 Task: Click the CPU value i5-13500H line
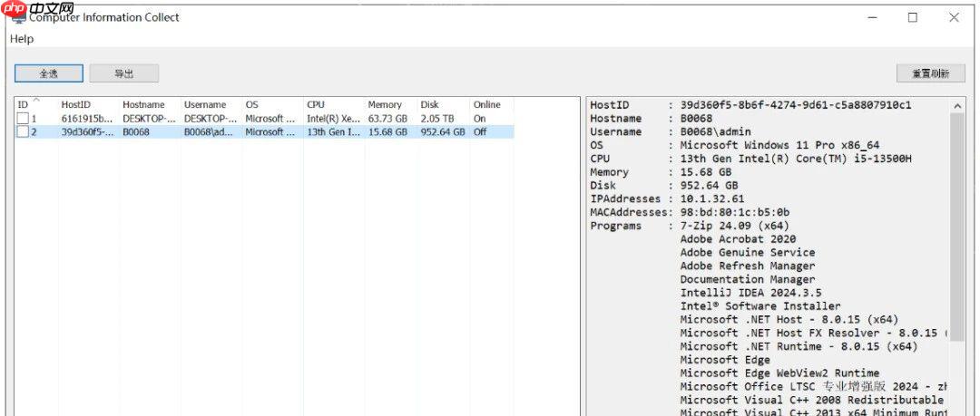(x=796, y=159)
